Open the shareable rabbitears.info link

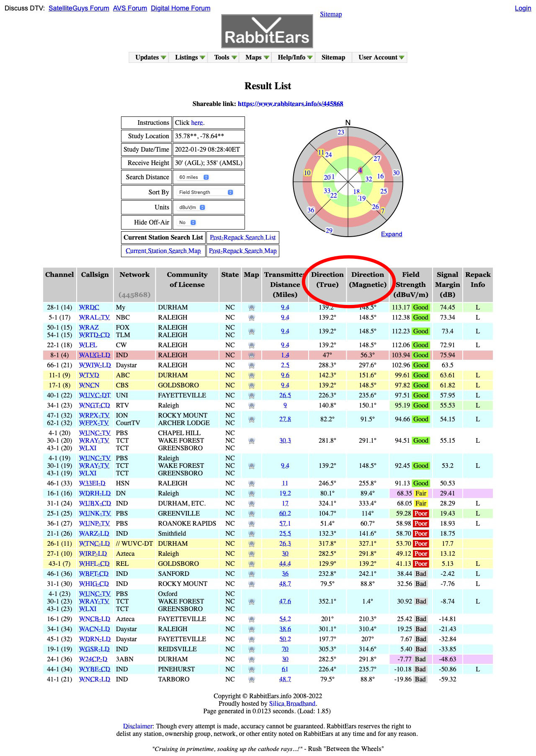coord(290,104)
